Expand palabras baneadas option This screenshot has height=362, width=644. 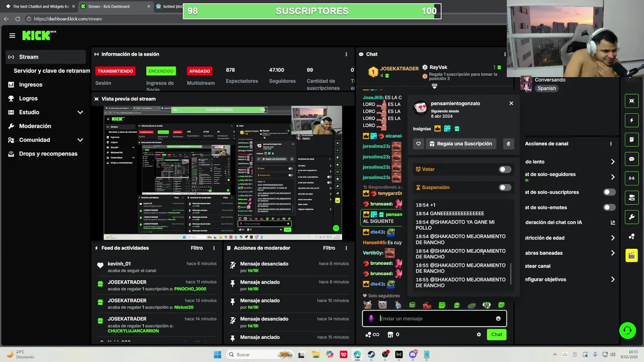tap(613, 253)
